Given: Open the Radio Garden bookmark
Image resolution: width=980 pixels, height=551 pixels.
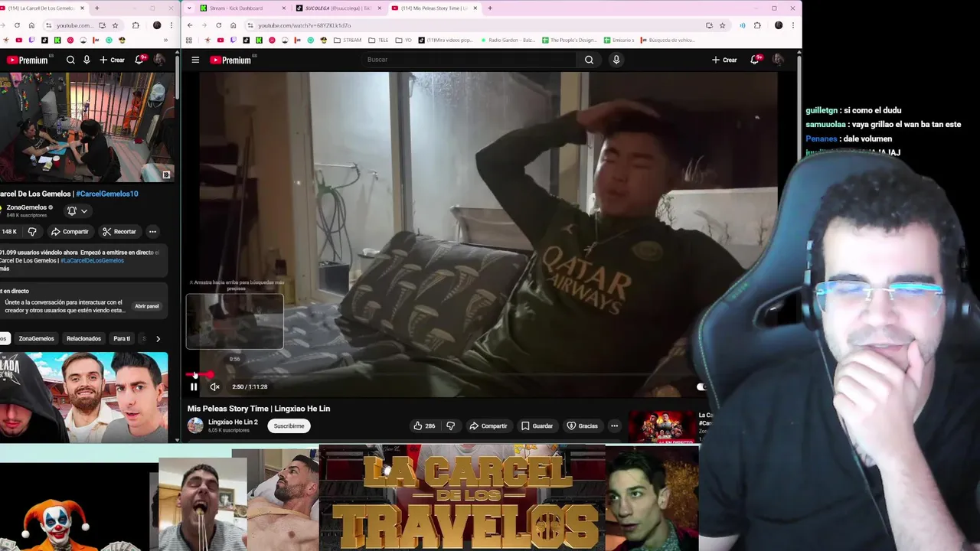Looking at the screenshot, I should click(508, 40).
